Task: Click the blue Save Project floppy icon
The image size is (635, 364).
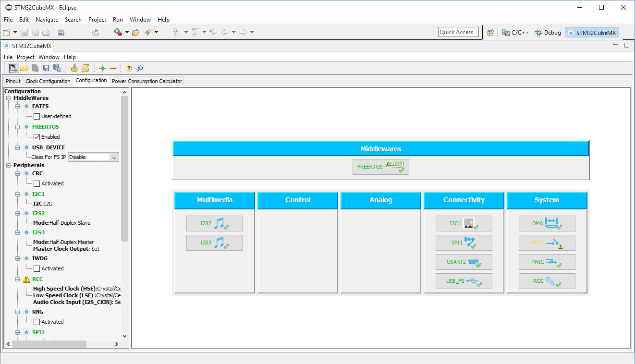Action: point(46,68)
